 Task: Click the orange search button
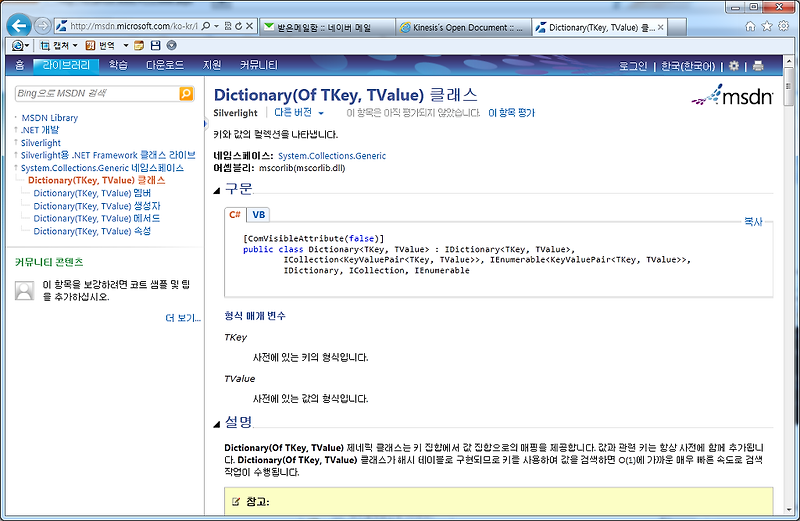pyautogui.click(x=186, y=93)
